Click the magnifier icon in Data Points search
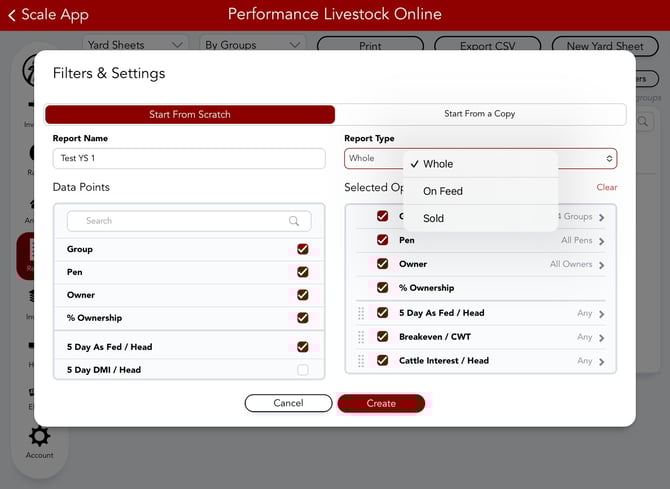670x489 pixels. coord(294,221)
